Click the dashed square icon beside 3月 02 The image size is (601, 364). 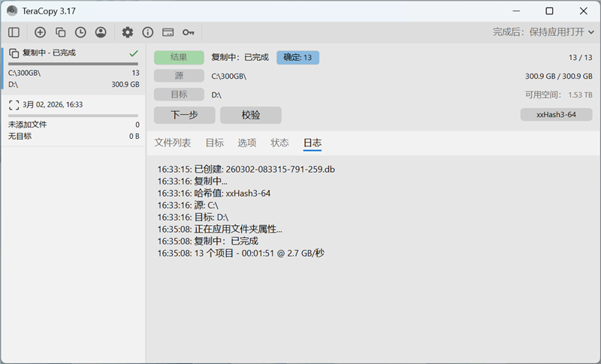pyautogui.click(x=14, y=105)
